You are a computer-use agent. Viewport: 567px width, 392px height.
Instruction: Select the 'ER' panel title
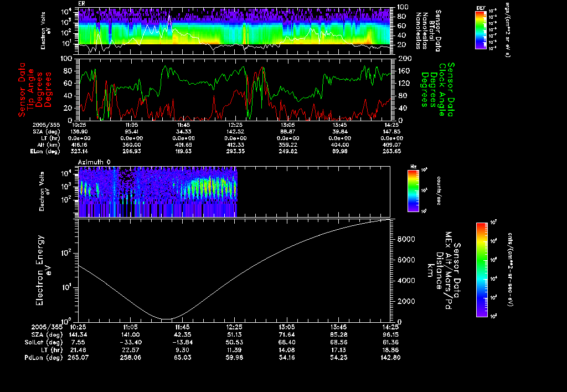pyautogui.click(x=81, y=4)
